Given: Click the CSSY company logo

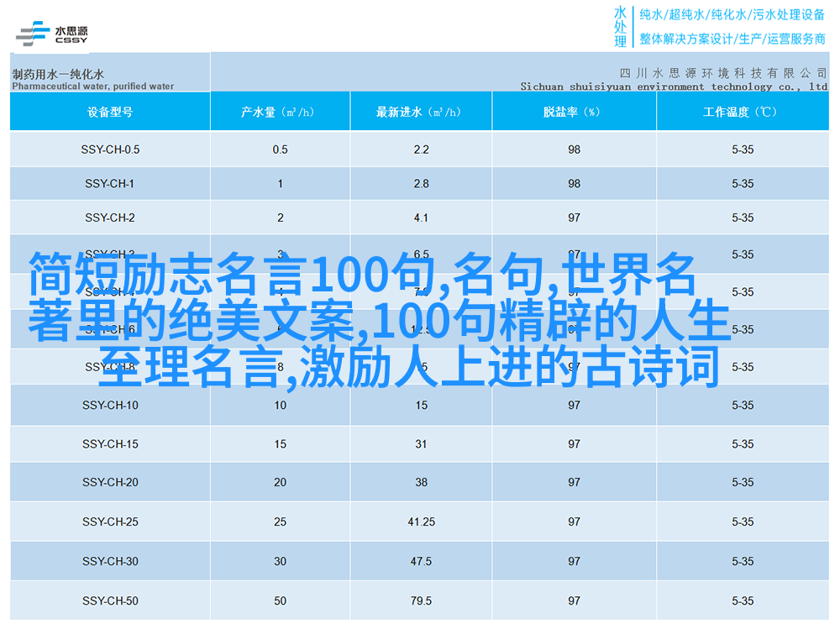Looking at the screenshot, I should pyautogui.click(x=52, y=34).
